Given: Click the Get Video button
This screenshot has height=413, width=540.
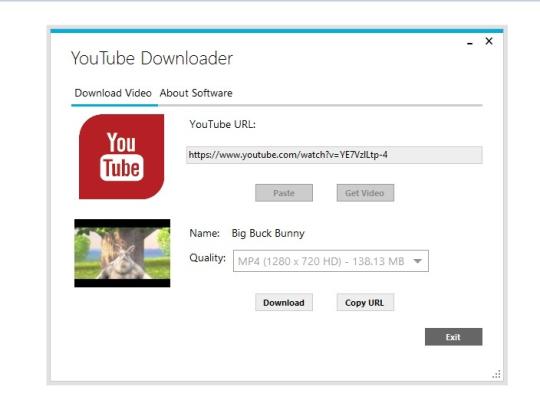Looking at the screenshot, I should (x=365, y=193).
